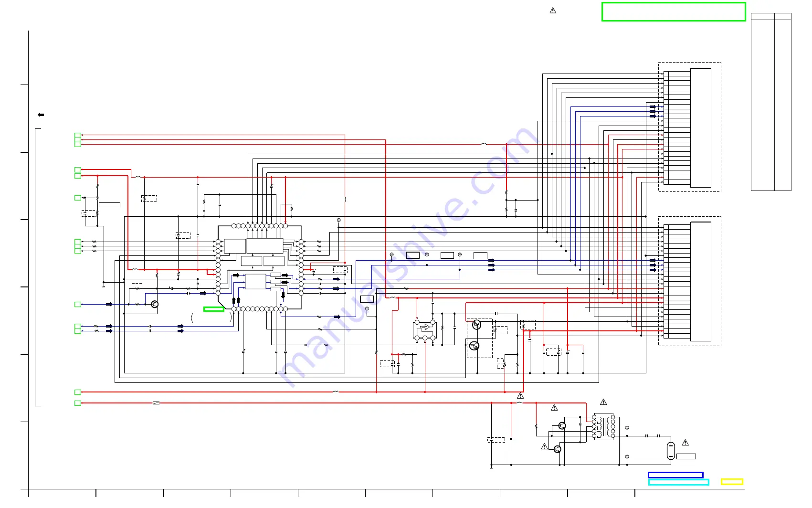Click the warning triangle above the inductor on the red line
This screenshot has width=812, height=508.
520,396
